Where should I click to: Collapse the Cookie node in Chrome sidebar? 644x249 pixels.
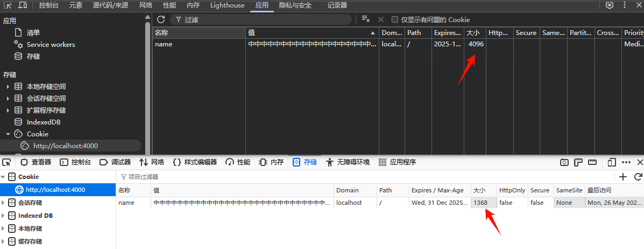click(x=8, y=134)
